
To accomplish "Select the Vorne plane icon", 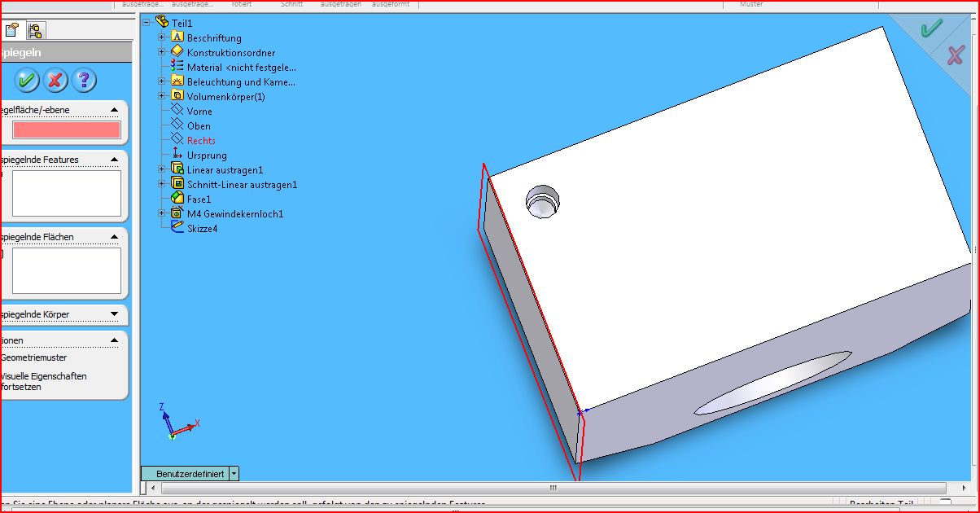I will [177, 111].
